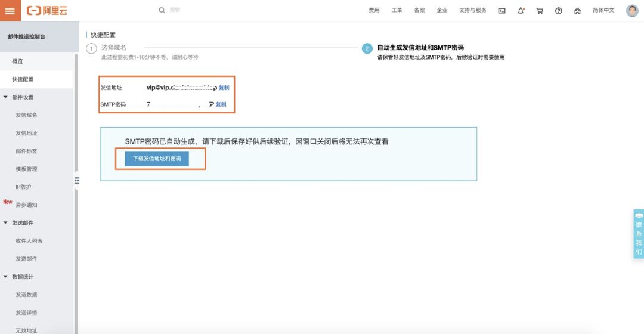Click step 2 自动生成发信地址和SMTP密码
Screen dimensions: 644x334
pos(420,48)
